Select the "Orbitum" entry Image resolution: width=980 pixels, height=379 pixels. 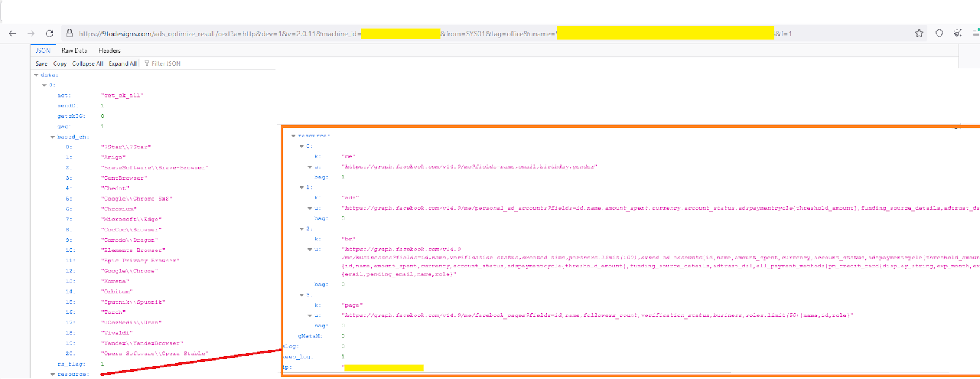point(117,291)
